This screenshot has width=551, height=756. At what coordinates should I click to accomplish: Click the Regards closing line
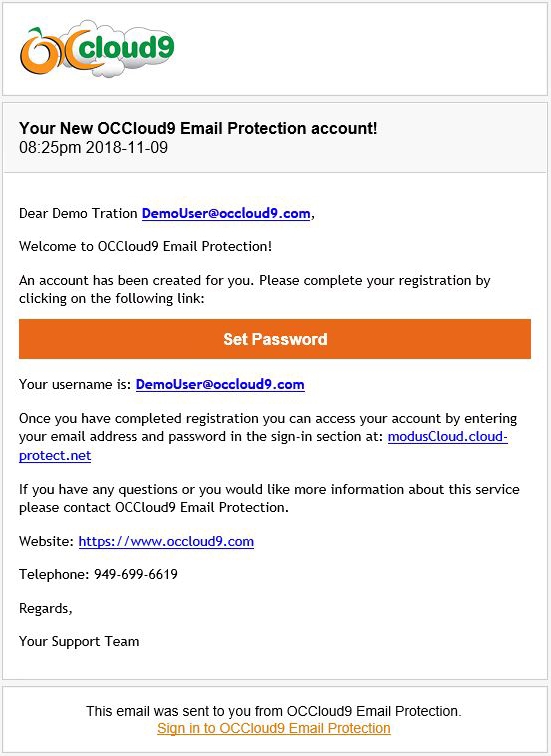[x=46, y=608]
